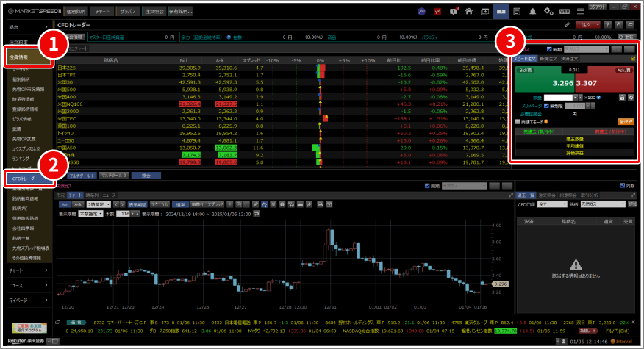Viewport: 644px width, 349px height.
Task: Click the 数量 quantity input field
Action: tap(558, 98)
